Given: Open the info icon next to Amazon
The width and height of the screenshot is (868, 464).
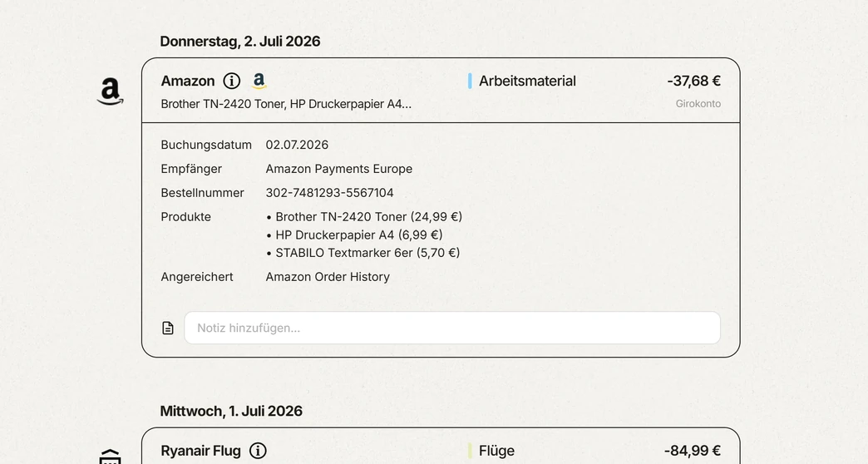Looking at the screenshot, I should [x=231, y=81].
